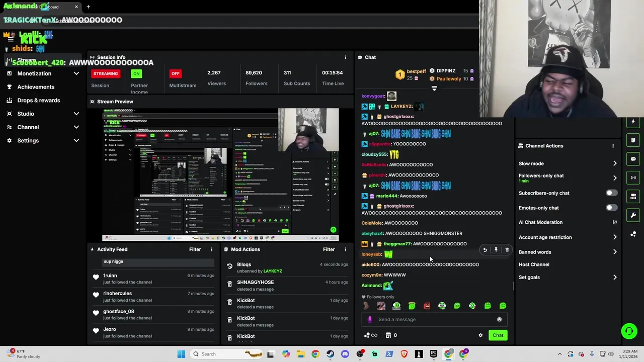Toggle the Partner Income ON badge
This screenshot has width=644, height=362.
coord(136,73)
